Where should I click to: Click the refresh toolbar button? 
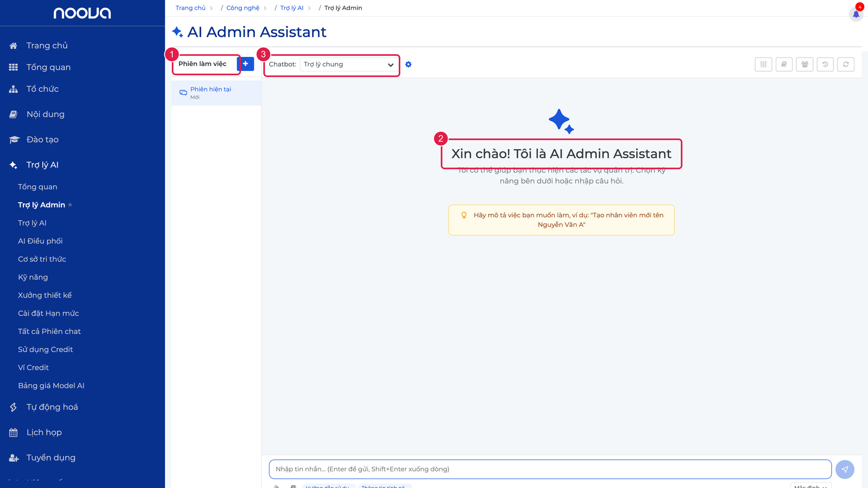[846, 64]
